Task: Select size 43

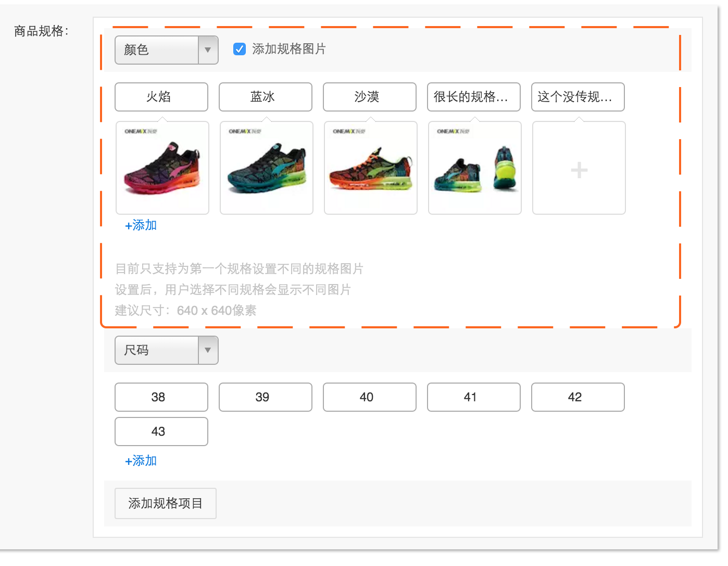Action: click(161, 432)
